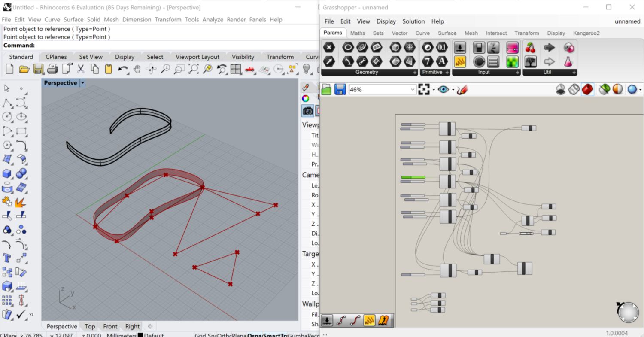Image resolution: width=644 pixels, height=337 pixels.
Task: Click the New file icon in Rhino toolbar
Action: [x=9, y=69]
